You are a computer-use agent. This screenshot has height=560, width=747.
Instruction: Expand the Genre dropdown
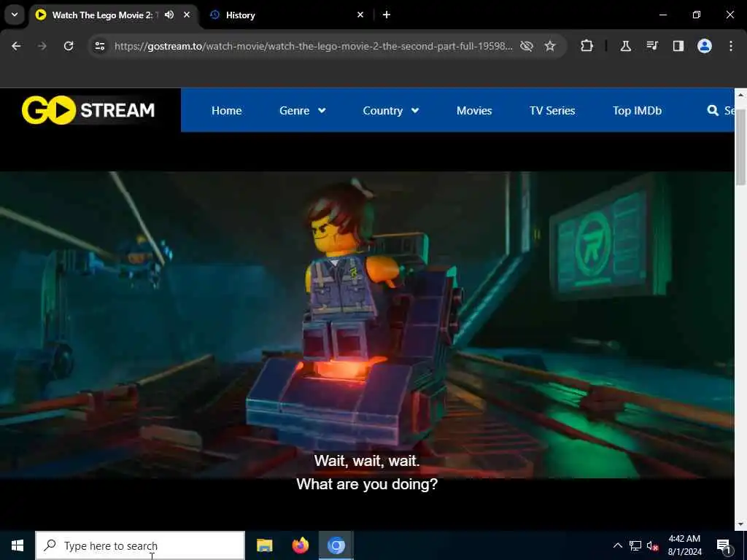(302, 111)
